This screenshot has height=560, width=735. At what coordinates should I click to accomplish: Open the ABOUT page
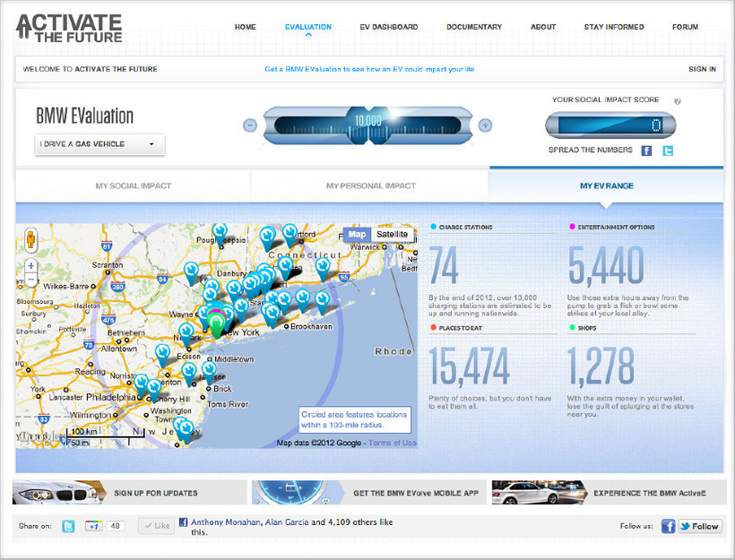(x=543, y=27)
